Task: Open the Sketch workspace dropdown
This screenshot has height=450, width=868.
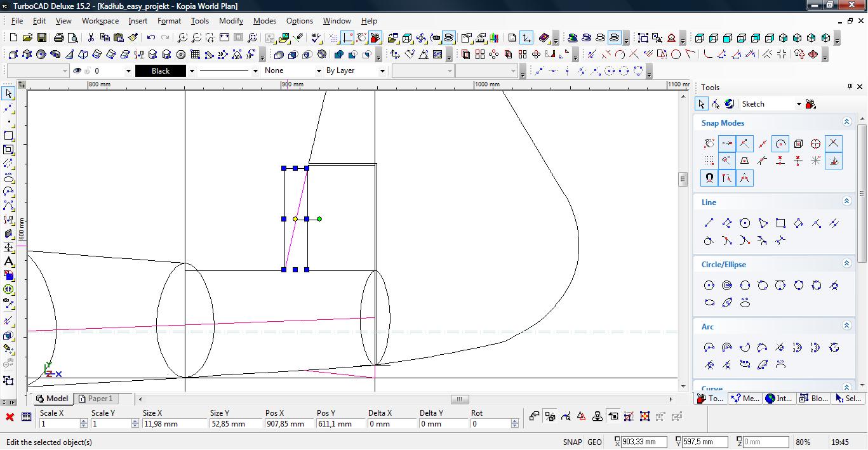Action: [x=798, y=104]
